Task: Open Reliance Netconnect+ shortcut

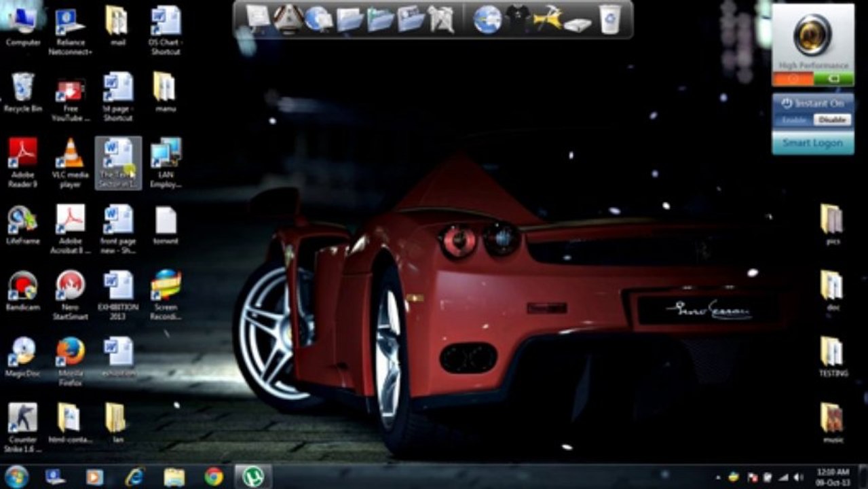Action: click(x=71, y=31)
